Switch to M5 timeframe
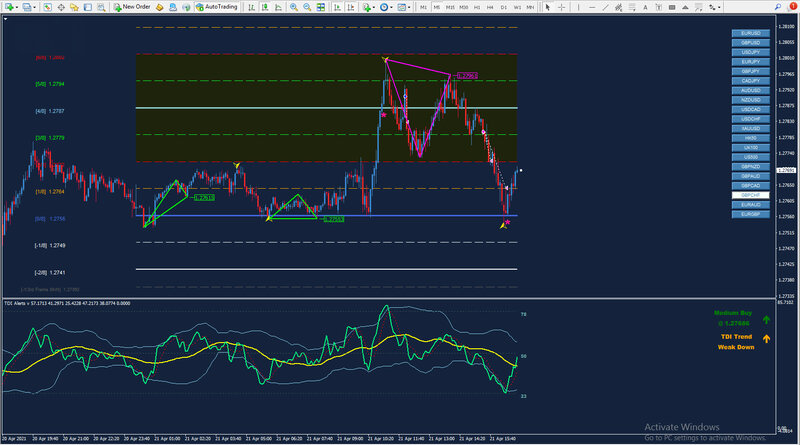Screen dimensions: 800x445 [x=437, y=7]
